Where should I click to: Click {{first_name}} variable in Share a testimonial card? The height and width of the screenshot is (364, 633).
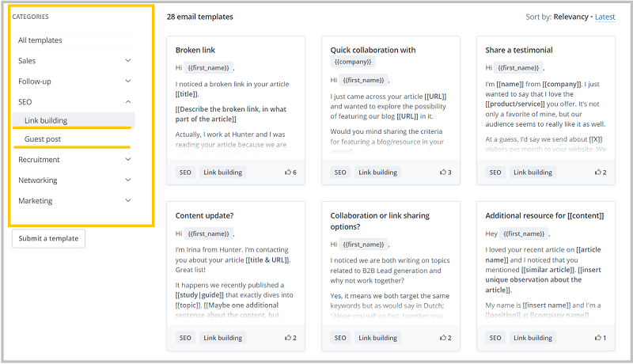[518, 68]
